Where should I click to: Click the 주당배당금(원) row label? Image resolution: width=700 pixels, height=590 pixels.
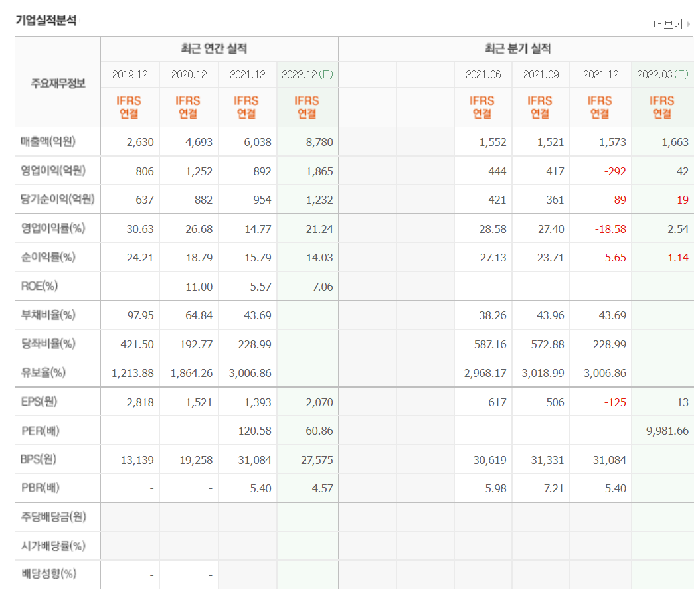[54, 517]
